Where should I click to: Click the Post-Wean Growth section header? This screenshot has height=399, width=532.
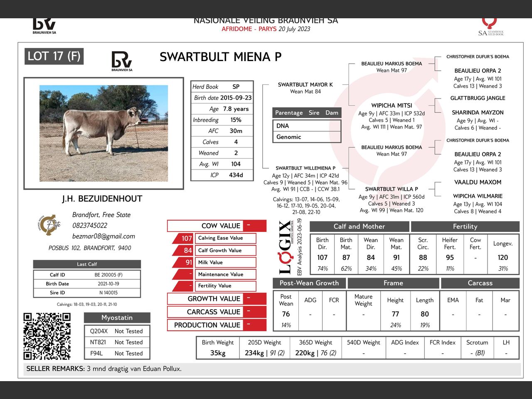click(x=309, y=283)
